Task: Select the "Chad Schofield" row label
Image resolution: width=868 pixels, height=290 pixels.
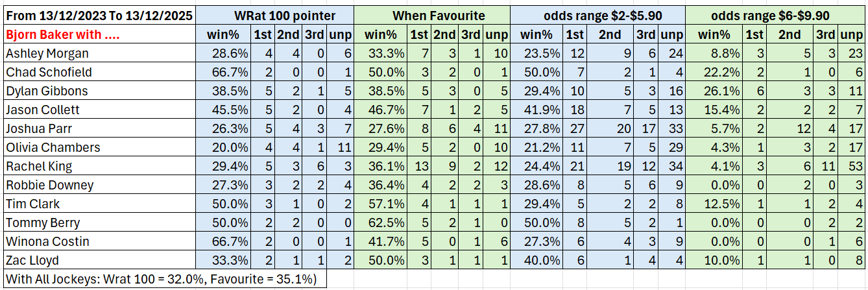Action: [x=47, y=72]
